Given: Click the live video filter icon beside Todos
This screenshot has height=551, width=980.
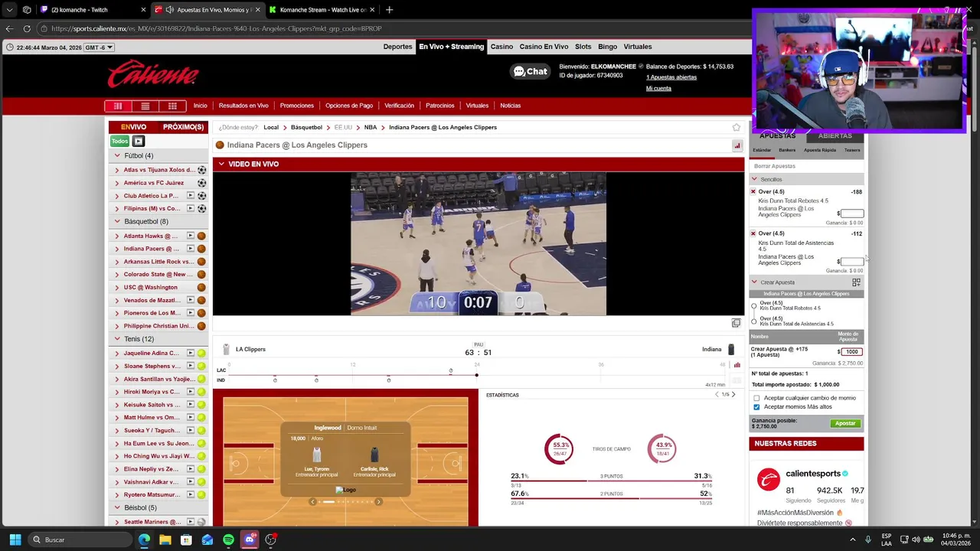Looking at the screenshot, I should pos(139,141).
